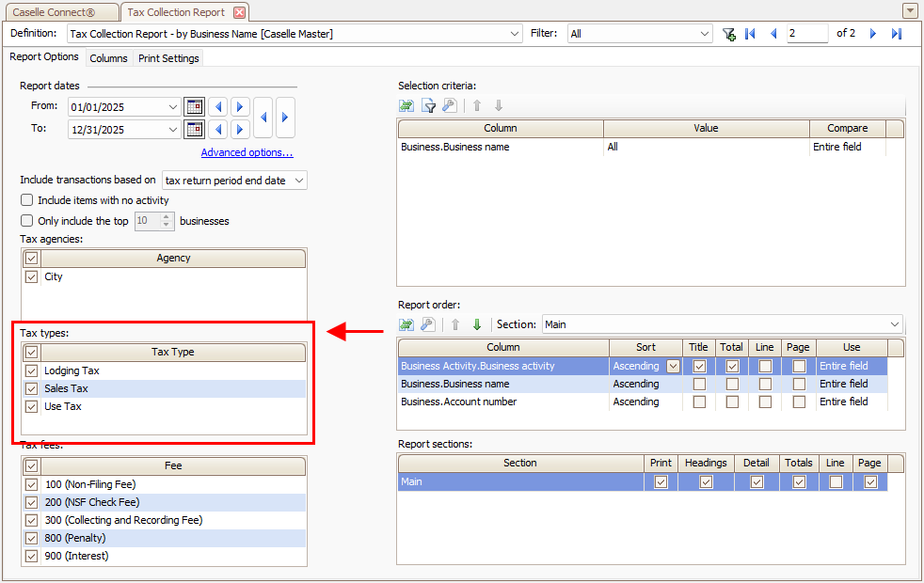Uncheck the Lodging Tax type
924x583 pixels.
click(31, 371)
